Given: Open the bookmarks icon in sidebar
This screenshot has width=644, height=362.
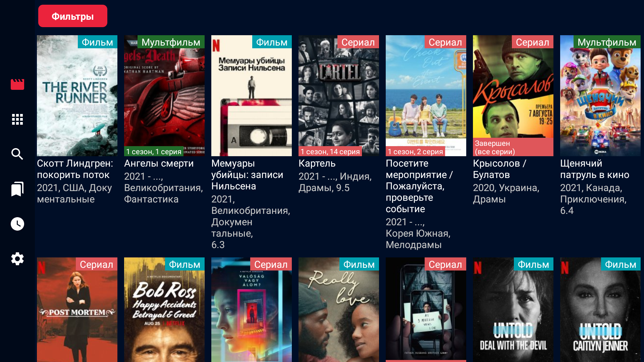Looking at the screenshot, I should click(x=17, y=189).
